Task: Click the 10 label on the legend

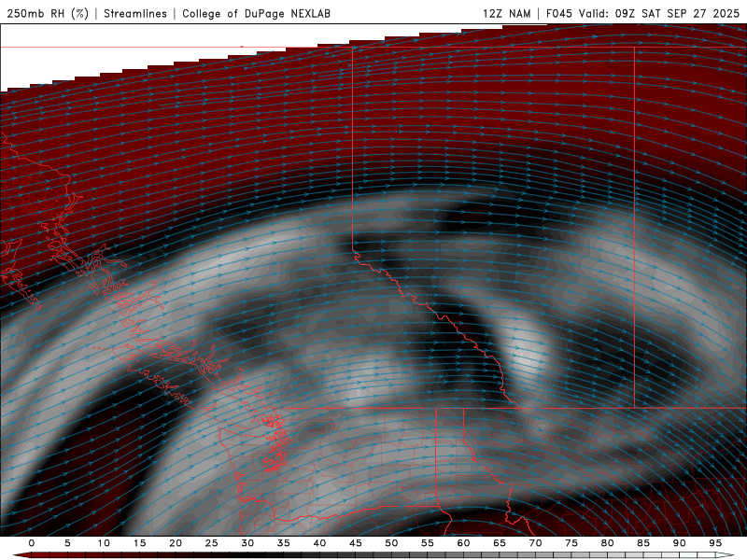Action: (x=104, y=543)
